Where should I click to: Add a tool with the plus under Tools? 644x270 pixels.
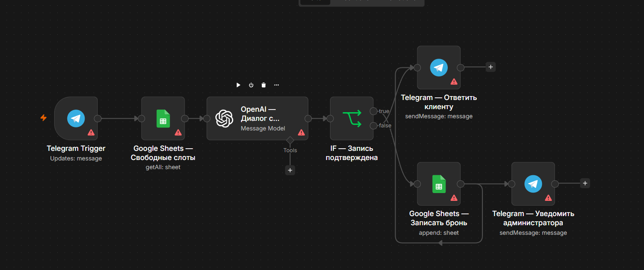pos(290,170)
